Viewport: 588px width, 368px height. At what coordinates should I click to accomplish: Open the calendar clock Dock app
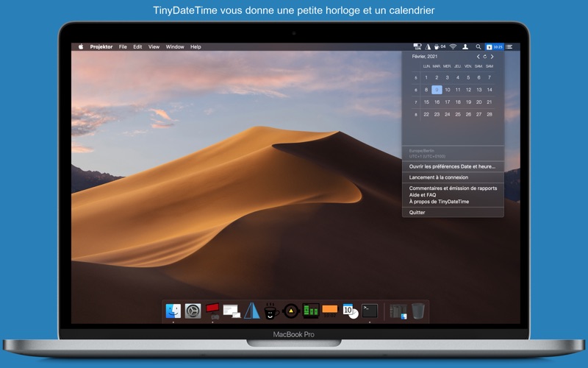coord(351,311)
